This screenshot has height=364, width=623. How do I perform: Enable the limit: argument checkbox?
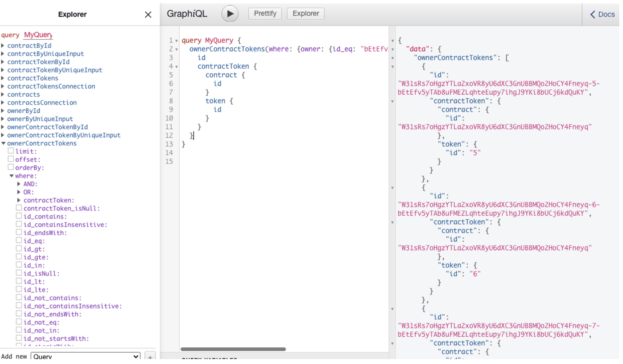(x=11, y=151)
